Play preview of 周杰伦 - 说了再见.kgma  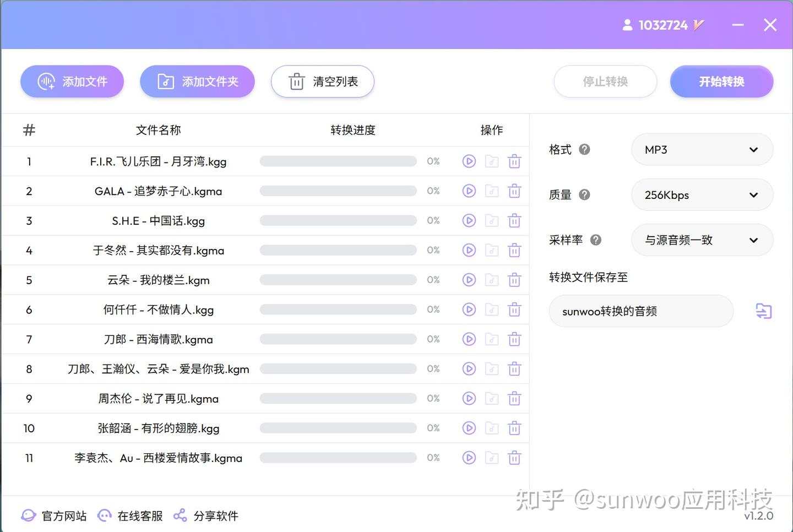pos(469,398)
